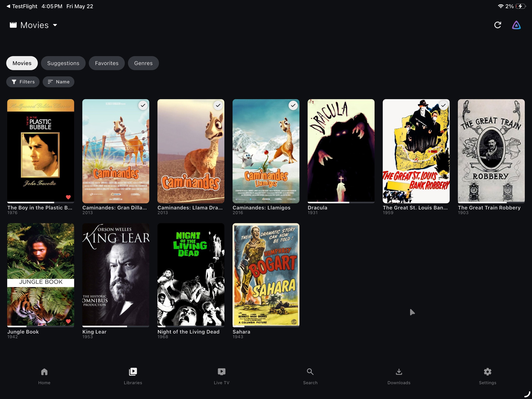Open the Filters options
This screenshot has width=532, height=399.
point(23,82)
